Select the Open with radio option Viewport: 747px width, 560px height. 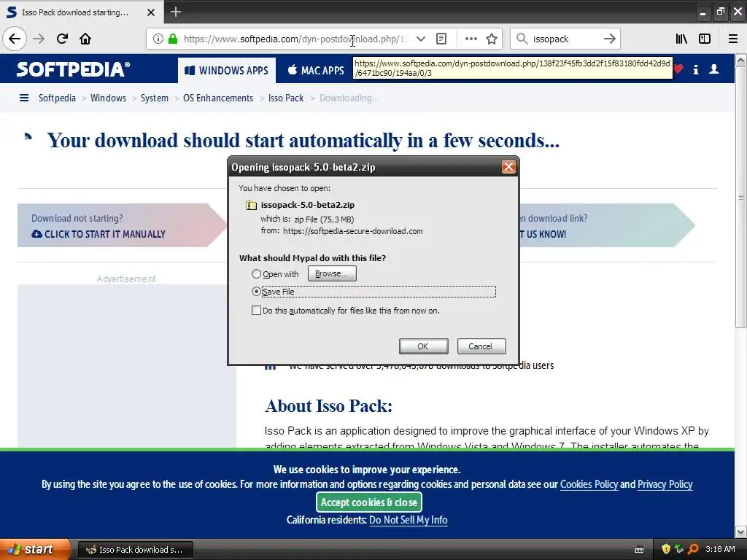pyautogui.click(x=256, y=274)
